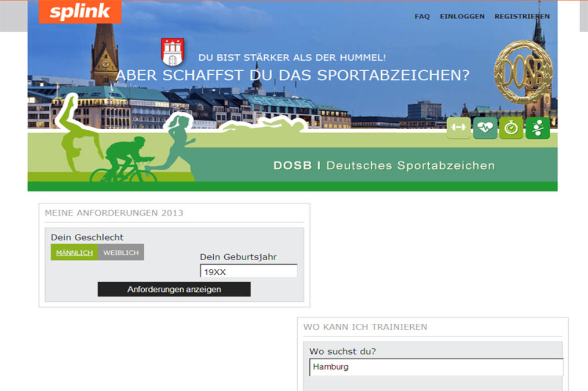Click the dumbbell strength icon
The image size is (588, 391).
pos(458,128)
